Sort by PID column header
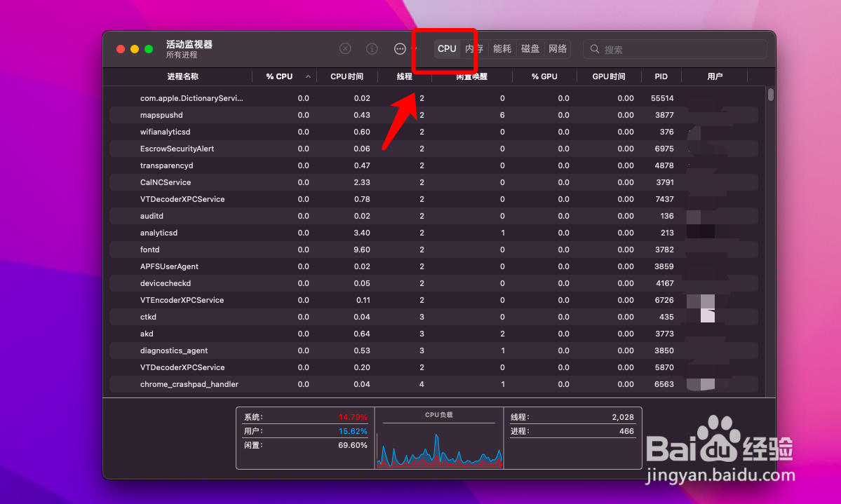 [661, 76]
